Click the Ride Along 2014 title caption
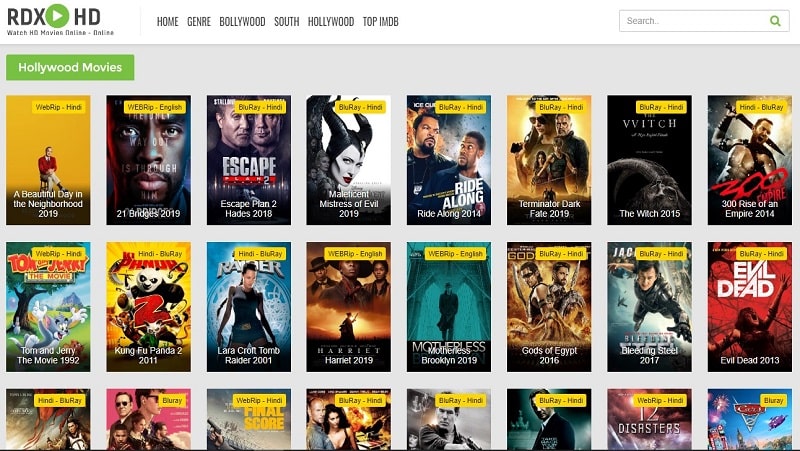Screen dimensions: 800x451 pyautogui.click(x=449, y=213)
